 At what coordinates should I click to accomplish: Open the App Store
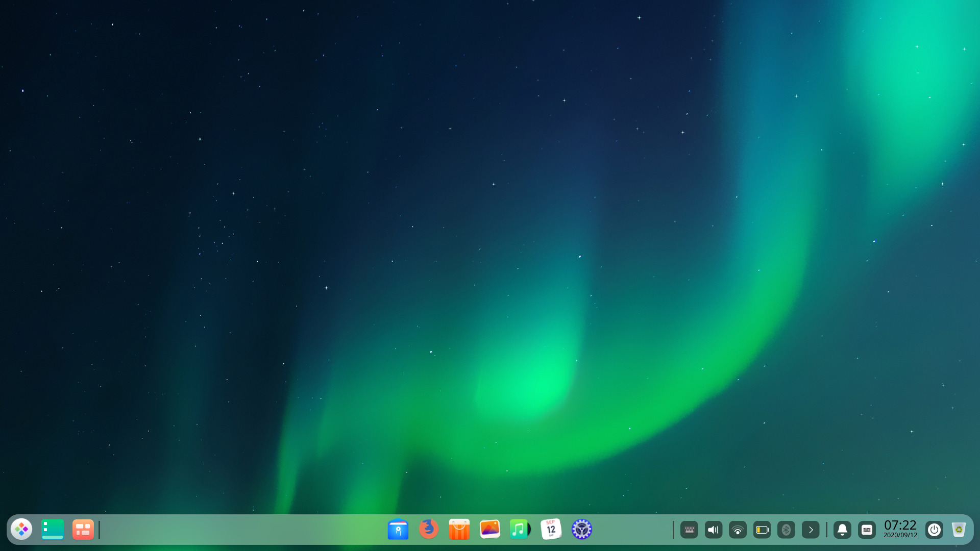[459, 530]
